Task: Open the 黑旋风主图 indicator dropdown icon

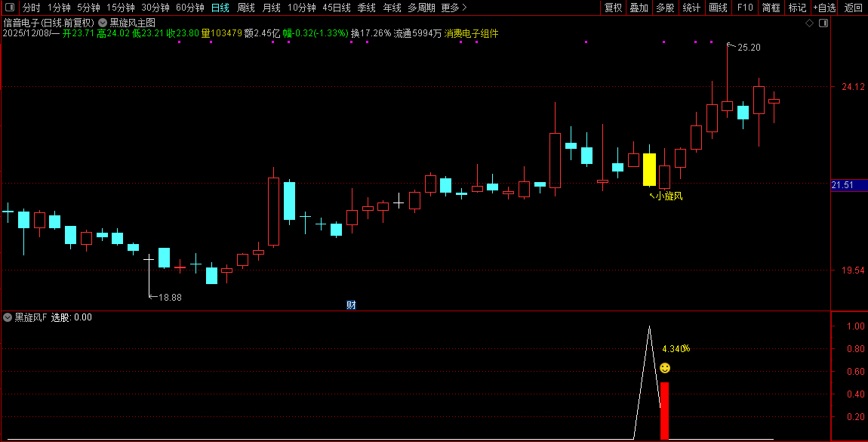Action: [103, 23]
